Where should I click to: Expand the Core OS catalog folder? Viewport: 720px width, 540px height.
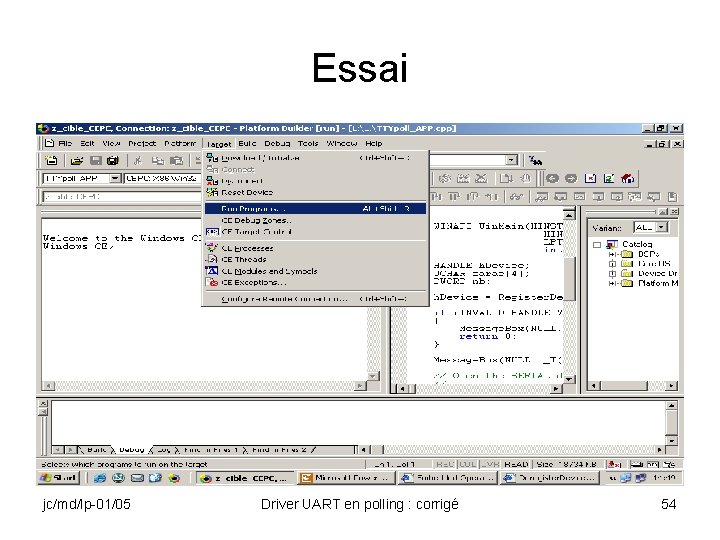pyautogui.click(x=612, y=264)
